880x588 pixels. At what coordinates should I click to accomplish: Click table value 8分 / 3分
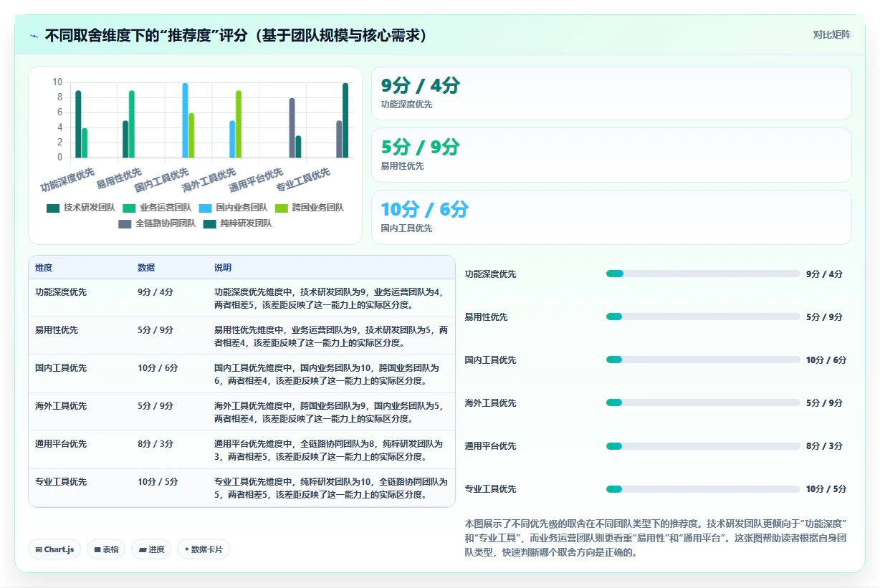[156, 444]
